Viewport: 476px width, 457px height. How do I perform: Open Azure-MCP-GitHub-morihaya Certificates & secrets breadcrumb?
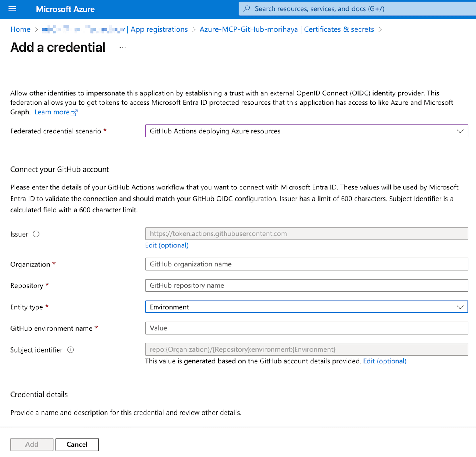coord(287,29)
